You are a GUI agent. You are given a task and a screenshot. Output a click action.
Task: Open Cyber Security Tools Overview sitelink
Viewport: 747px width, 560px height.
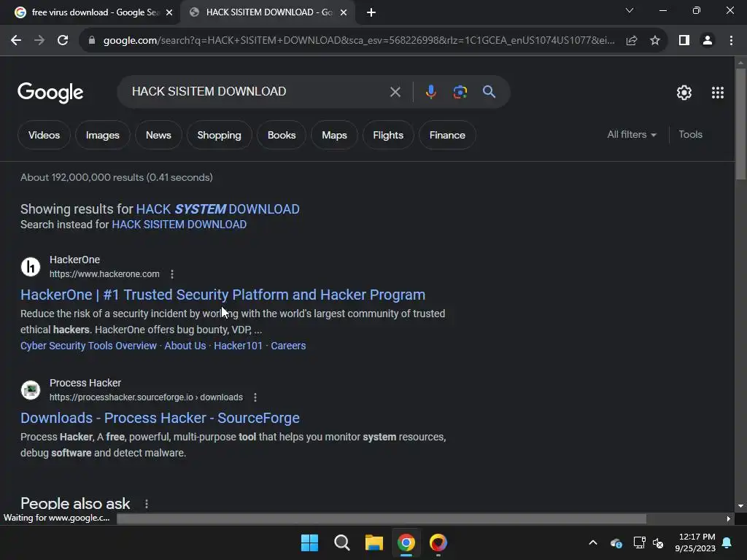coord(88,346)
